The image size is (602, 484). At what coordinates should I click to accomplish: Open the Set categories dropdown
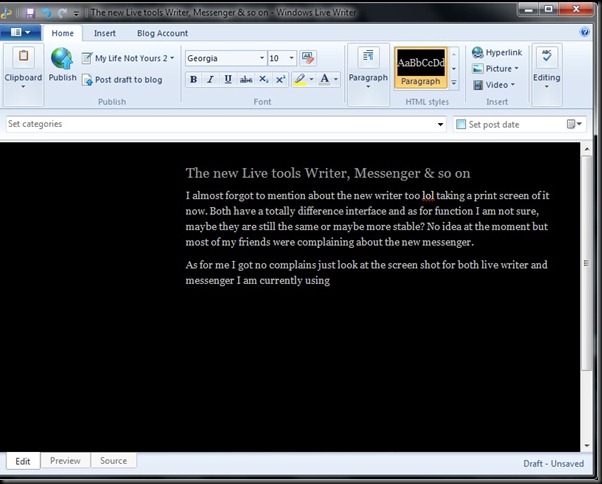pos(440,124)
